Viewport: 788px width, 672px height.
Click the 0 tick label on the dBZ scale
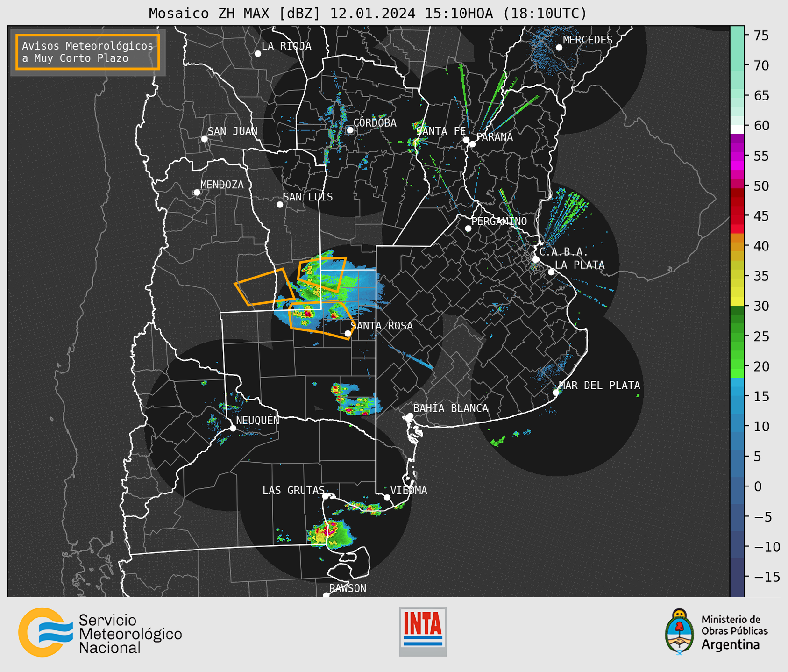pyautogui.click(x=758, y=486)
